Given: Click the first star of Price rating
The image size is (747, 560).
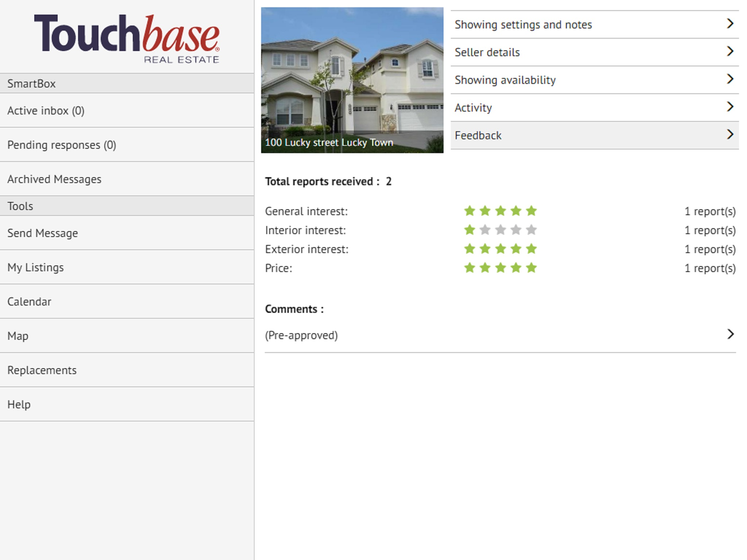Looking at the screenshot, I should point(469,268).
